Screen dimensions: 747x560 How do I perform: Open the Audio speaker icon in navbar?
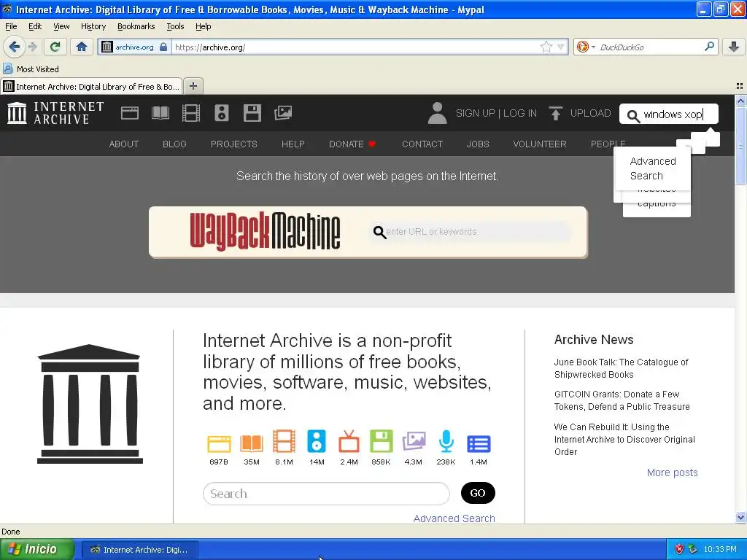coord(222,113)
